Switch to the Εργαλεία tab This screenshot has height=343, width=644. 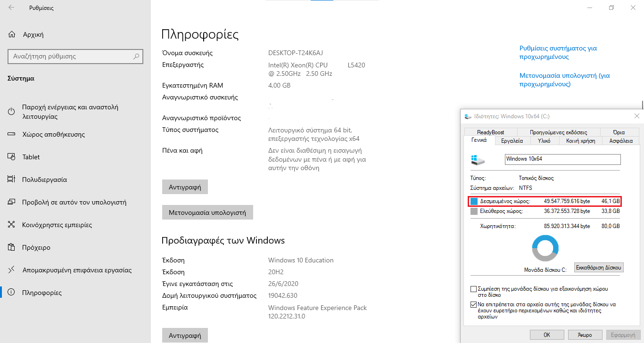512,140
